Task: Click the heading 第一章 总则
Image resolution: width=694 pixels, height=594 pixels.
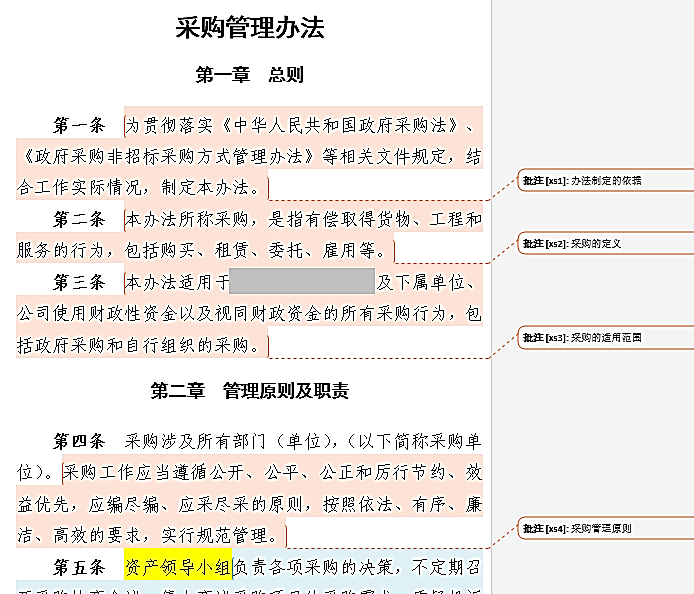Action: [250, 75]
